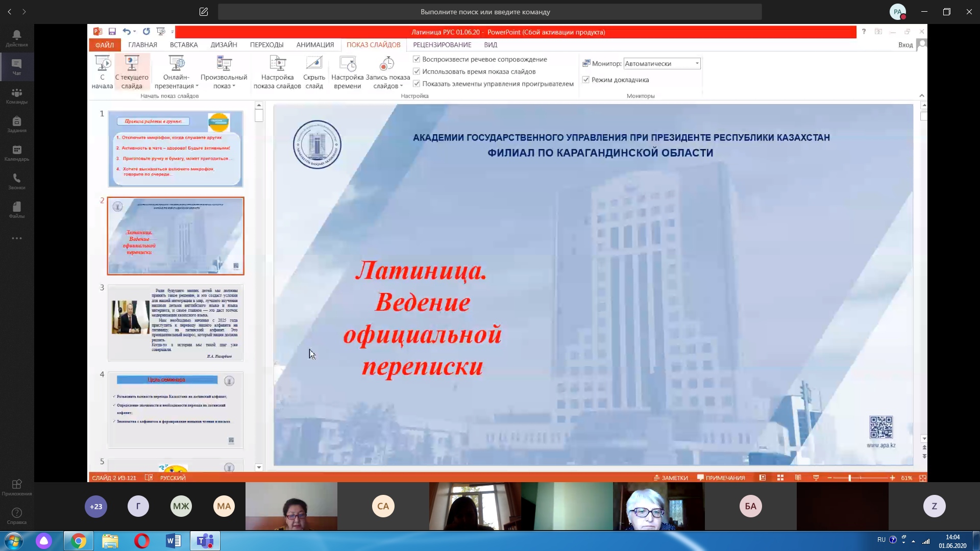
Task: Open Монитор dropdown set to Автоматически
Action: [x=662, y=63]
